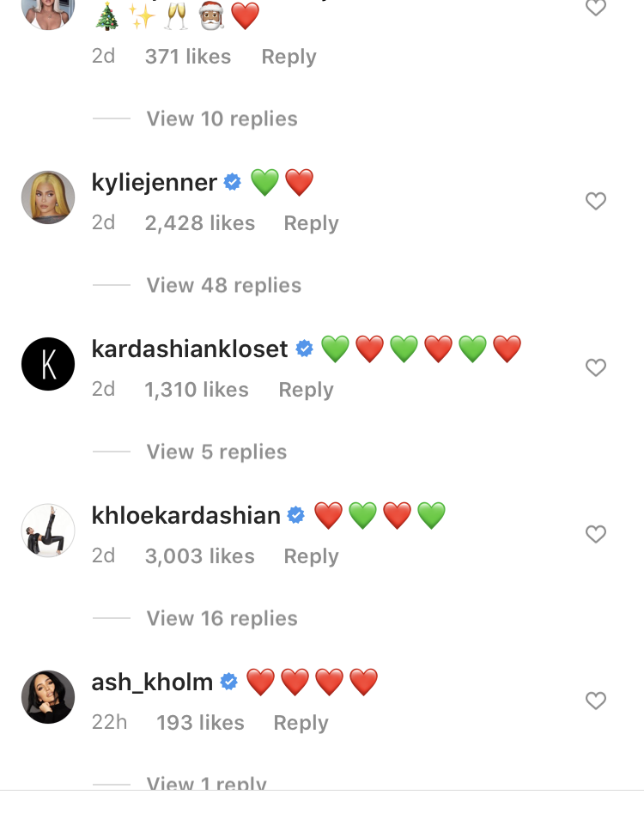View 2,428 likes on kyliejenner comment
This screenshot has height=813, width=644.
[199, 223]
